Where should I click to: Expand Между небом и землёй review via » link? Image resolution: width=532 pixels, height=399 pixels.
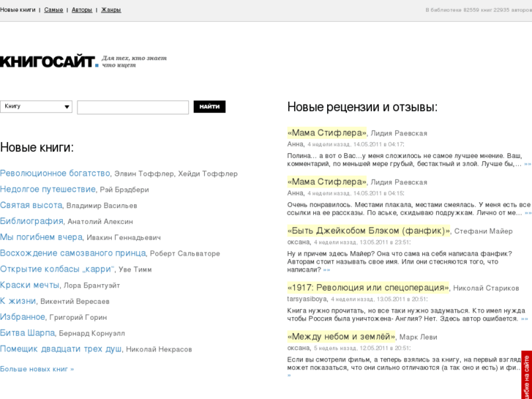[x=289, y=376]
